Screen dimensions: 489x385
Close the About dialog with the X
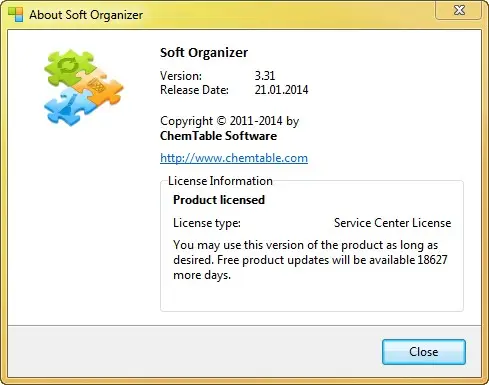pyautogui.click(x=459, y=10)
